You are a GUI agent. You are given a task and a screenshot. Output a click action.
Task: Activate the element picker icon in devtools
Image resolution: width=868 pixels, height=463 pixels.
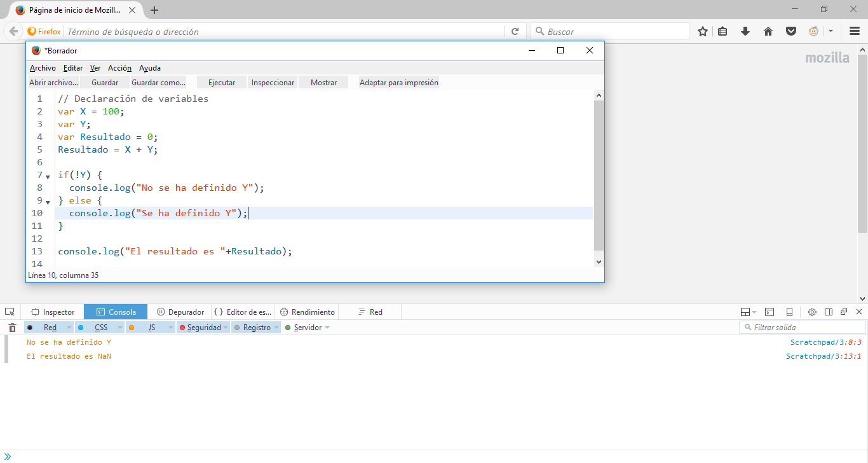10,312
